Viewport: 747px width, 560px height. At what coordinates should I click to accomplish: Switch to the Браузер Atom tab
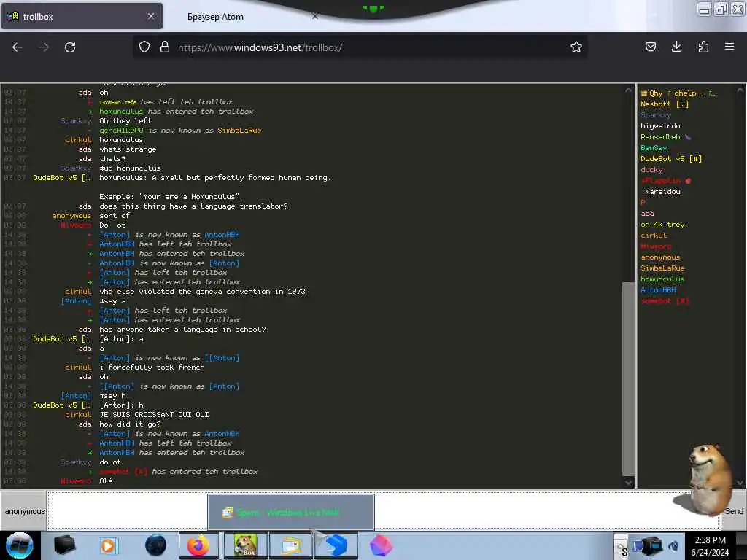[x=215, y=17]
